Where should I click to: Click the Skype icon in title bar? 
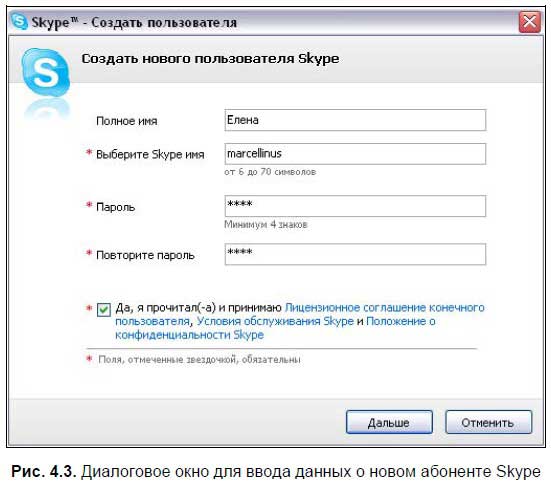pos(19,21)
